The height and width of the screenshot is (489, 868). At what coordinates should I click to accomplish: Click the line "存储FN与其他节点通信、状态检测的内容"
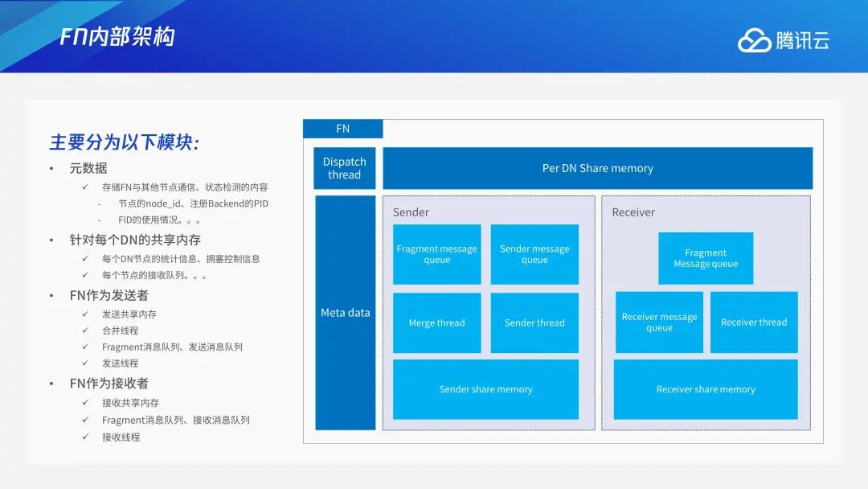[185, 187]
